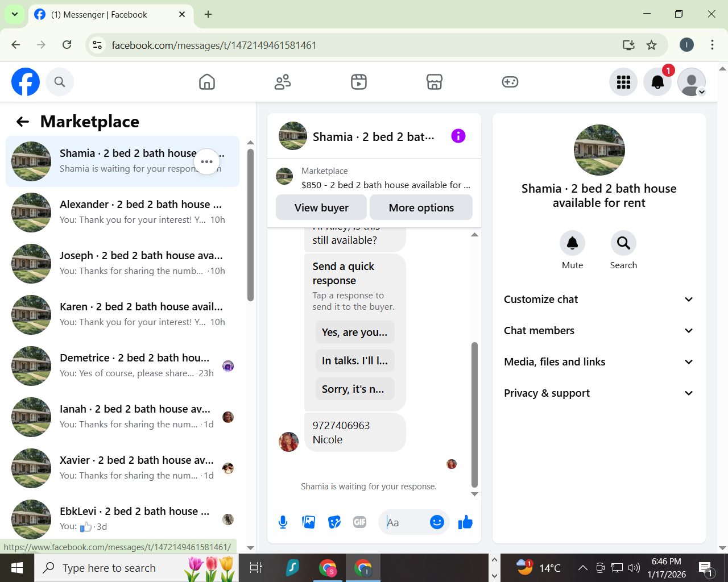Image resolution: width=728 pixels, height=582 pixels.
Task: Click Nicole's sender avatar in chat
Action: pyautogui.click(x=288, y=442)
